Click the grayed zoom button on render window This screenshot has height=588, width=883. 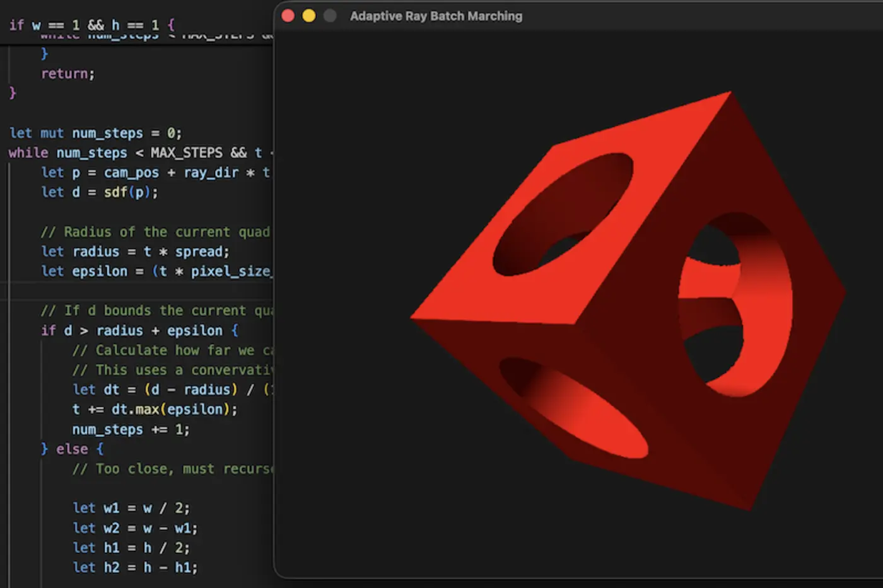tap(329, 15)
